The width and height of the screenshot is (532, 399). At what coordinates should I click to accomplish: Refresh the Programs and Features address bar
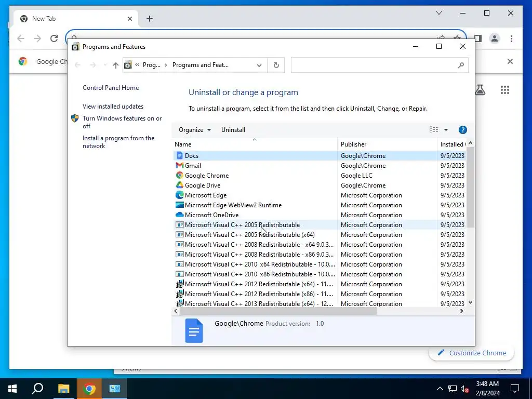pos(276,65)
